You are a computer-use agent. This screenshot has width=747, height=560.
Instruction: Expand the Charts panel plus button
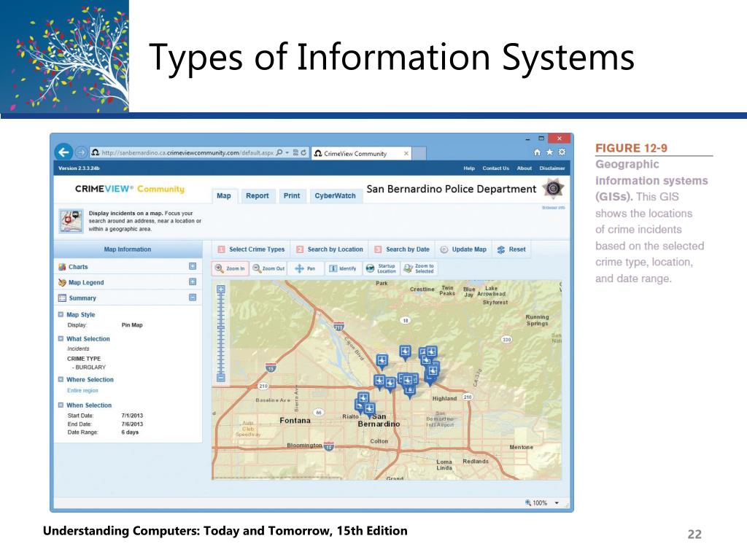[193, 266]
